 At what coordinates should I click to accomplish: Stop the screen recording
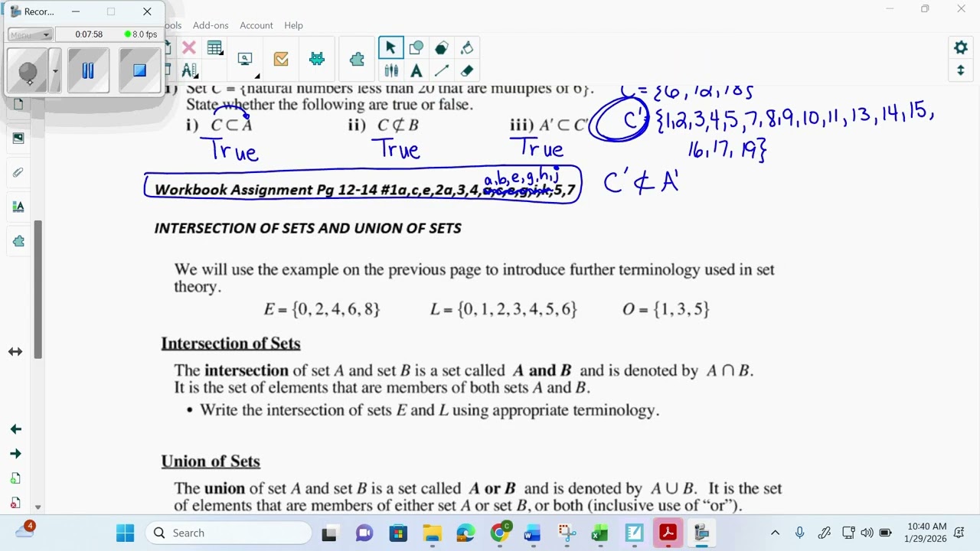139,70
